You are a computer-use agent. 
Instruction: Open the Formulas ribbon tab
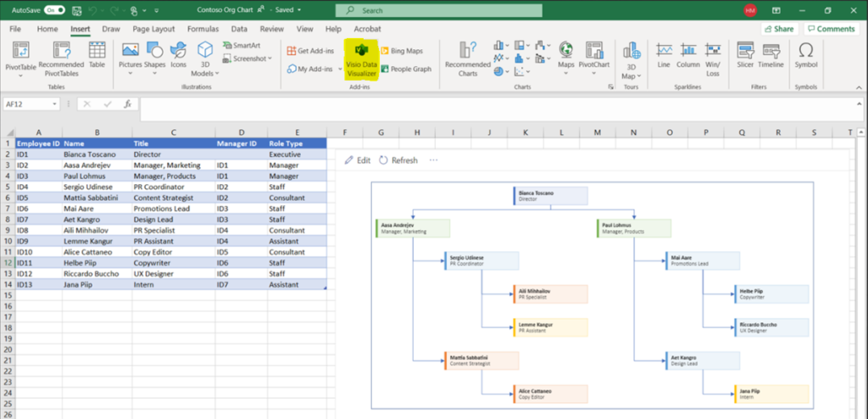click(x=203, y=29)
